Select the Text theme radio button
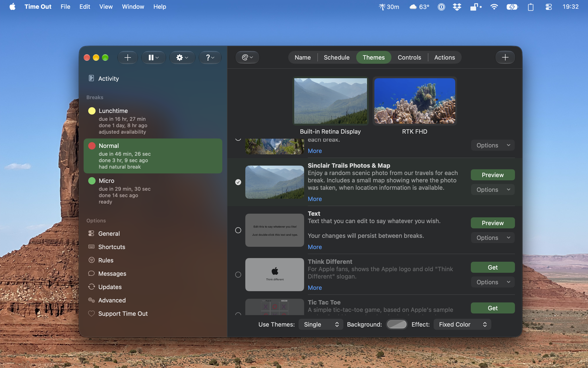This screenshot has height=368, width=588. 238,230
